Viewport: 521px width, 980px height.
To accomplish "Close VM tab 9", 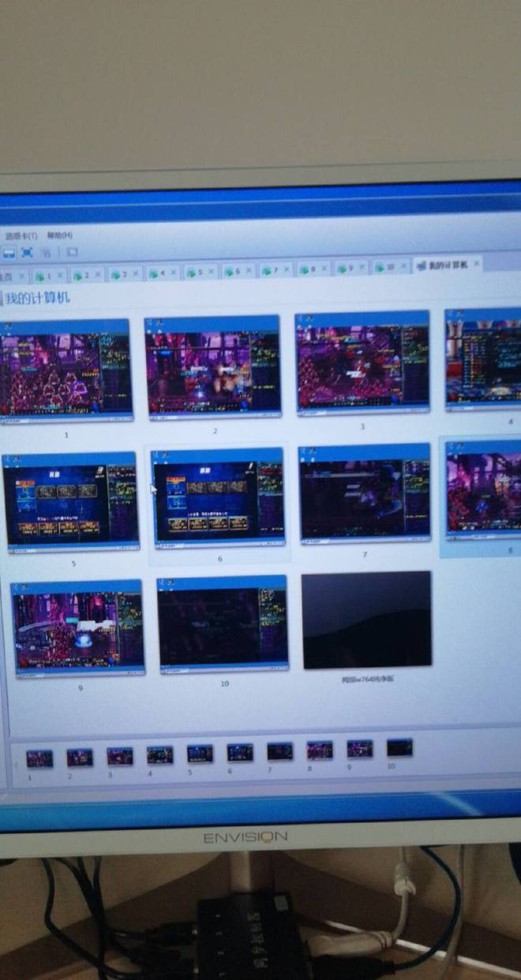I will pyautogui.click(x=362, y=268).
